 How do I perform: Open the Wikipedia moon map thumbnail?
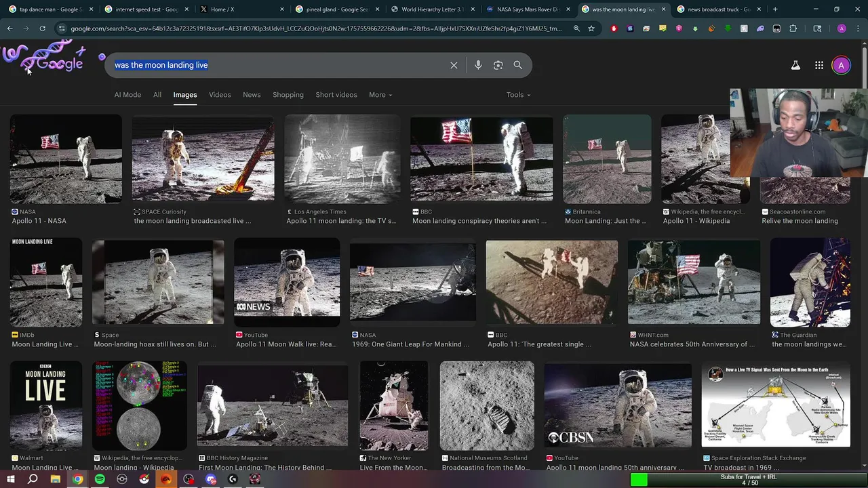[140, 405]
